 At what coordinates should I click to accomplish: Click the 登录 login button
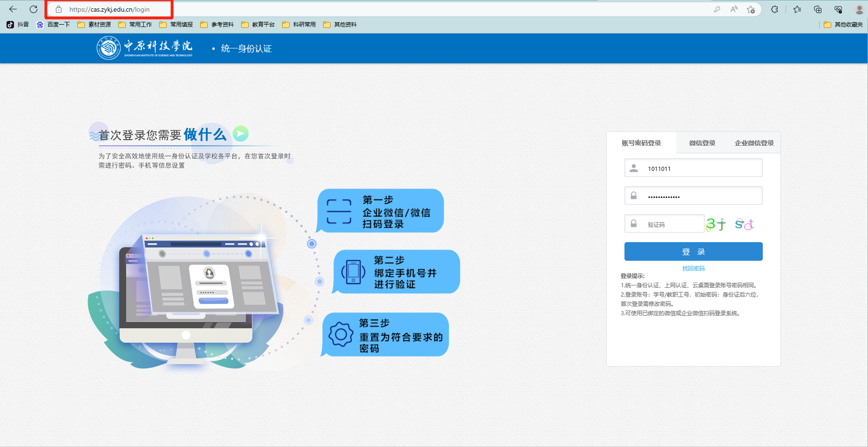click(693, 251)
